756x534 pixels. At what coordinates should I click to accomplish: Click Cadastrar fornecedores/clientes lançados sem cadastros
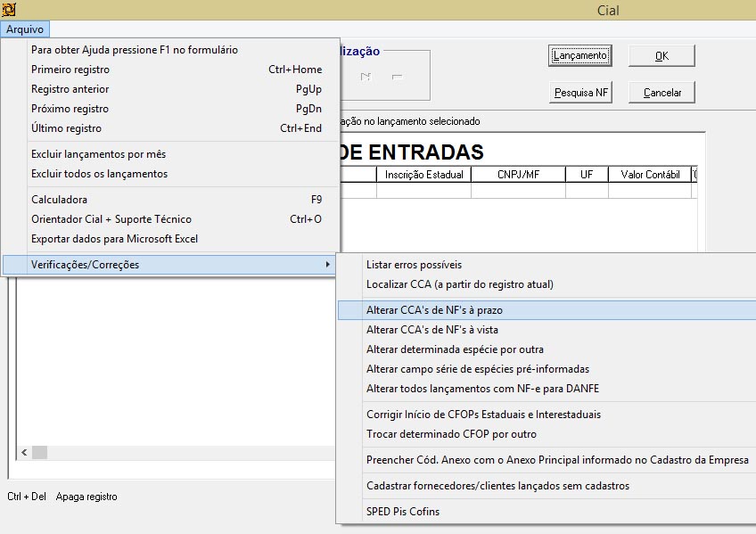point(497,486)
